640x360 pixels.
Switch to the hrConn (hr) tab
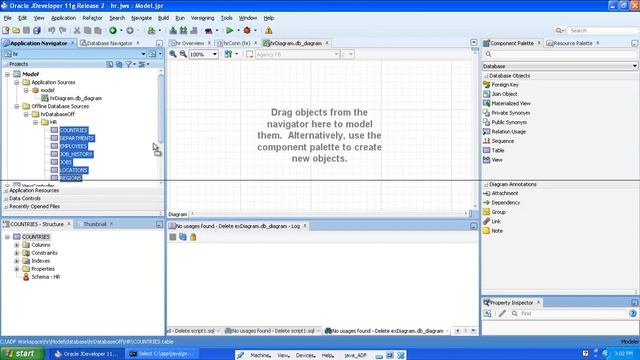pyautogui.click(x=237, y=43)
